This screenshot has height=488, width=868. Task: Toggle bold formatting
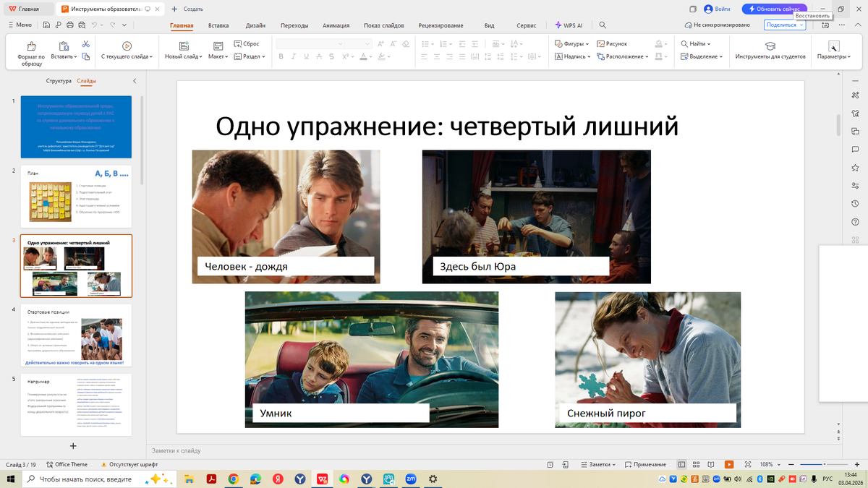pyautogui.click(x=281, y=57)
